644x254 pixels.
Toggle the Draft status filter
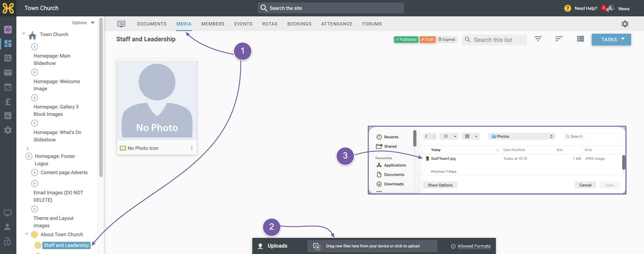coord(427,40)
